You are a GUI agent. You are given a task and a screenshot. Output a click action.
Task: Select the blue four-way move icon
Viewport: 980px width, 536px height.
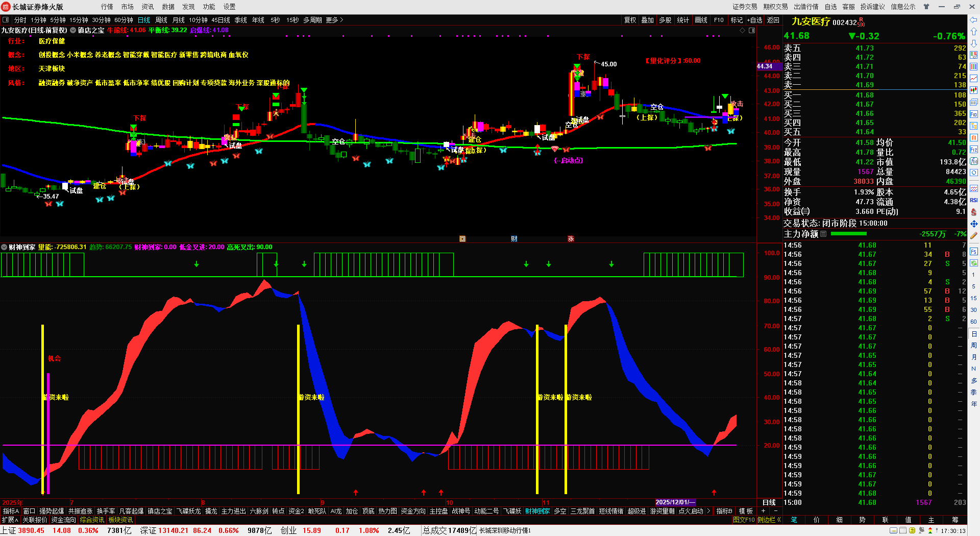tap(974, 224)
